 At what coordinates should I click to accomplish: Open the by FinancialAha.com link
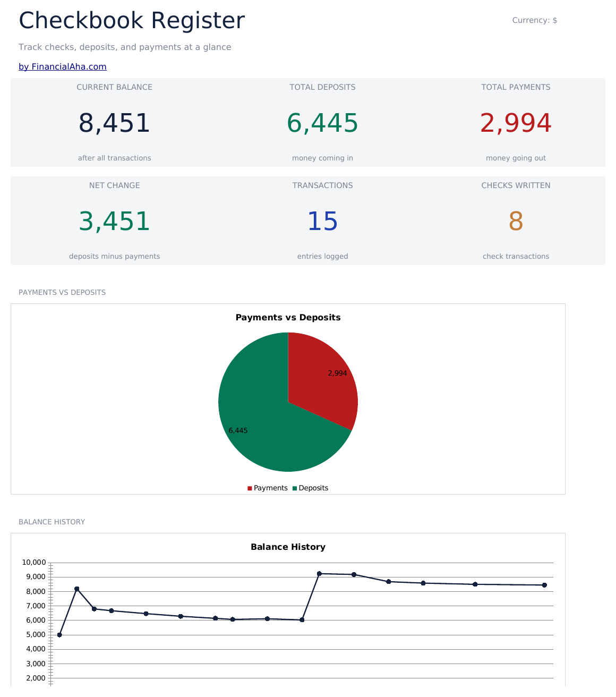coord(63,67)
